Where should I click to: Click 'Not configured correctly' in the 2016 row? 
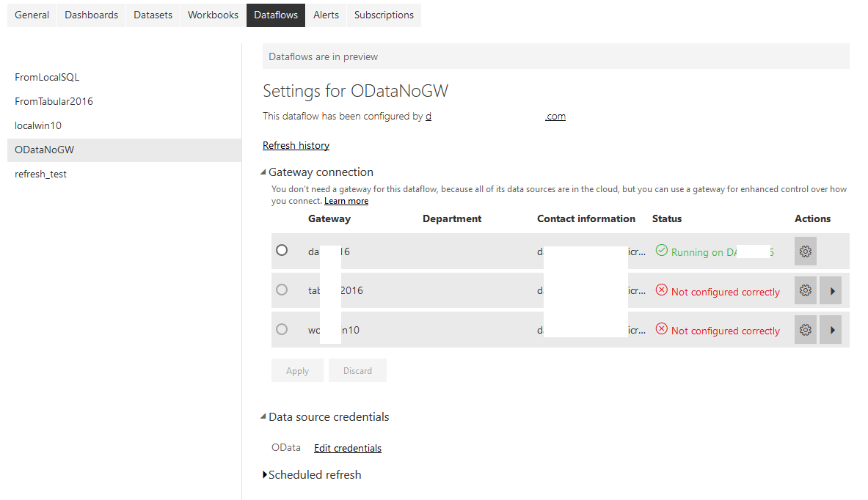coord(725,292)
